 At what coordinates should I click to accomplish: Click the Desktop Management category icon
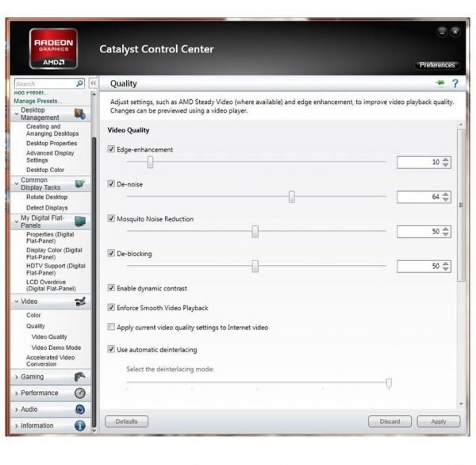tap(80, 114)
